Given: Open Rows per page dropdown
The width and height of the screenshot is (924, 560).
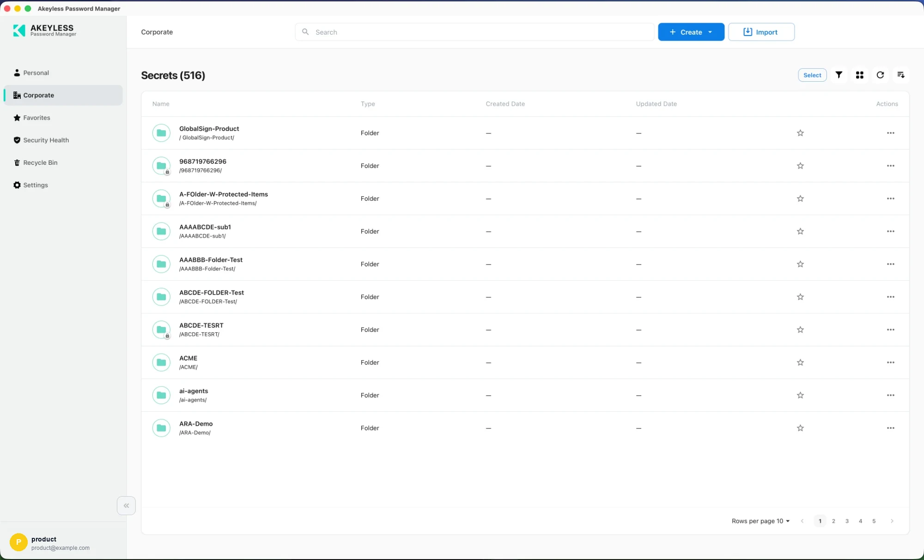Looking at the screenshot, I should 760,521.
